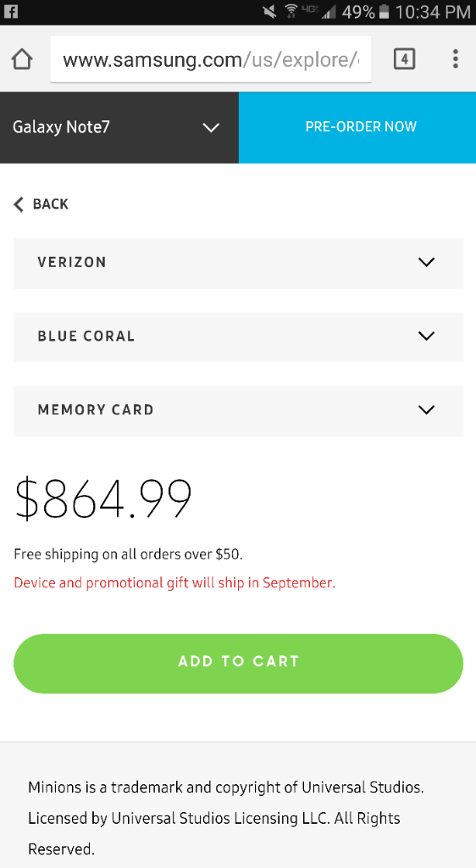Tap the Wi-Fi status icon
Image resolution: width=476 pixels, height=868 pixels.
[291, 11]
